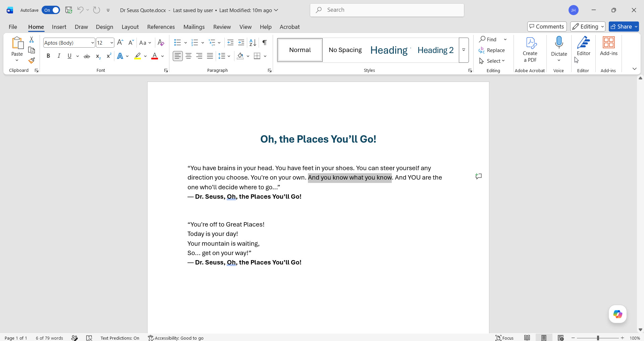This screenshot has width=644, height=341.
Task: Open the Comments pane
Action: coord(547,27)
